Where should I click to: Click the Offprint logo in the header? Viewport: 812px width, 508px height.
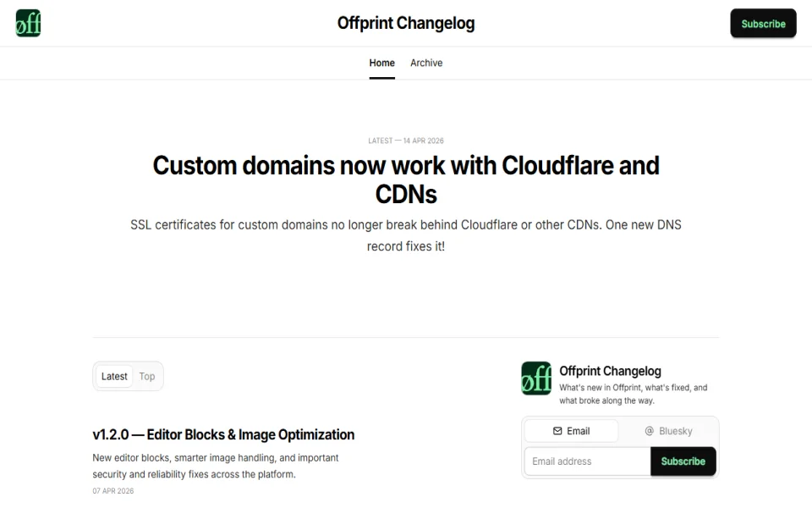(28, 23)
